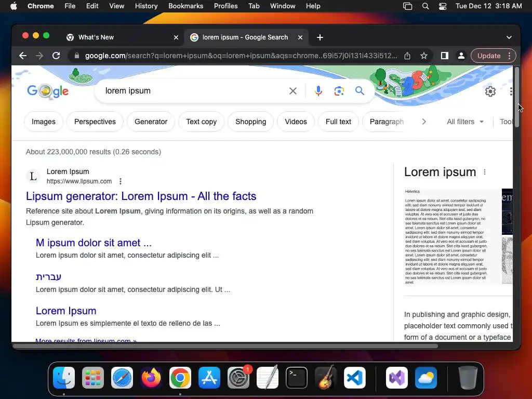Expand the tab search chevron
This screenshot has width=532, height=399.
coord(509,37)
